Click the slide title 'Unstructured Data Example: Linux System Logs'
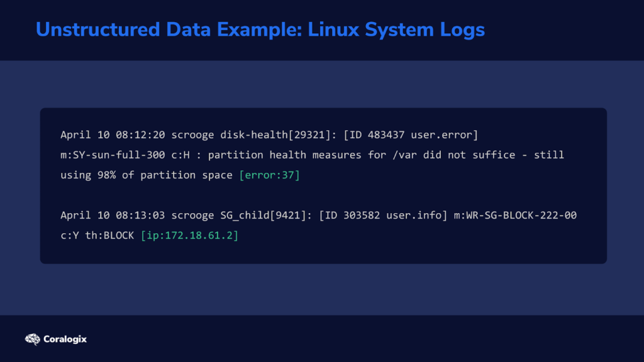The width and height of the screenshot is (644, 362). tap(260, 30)
